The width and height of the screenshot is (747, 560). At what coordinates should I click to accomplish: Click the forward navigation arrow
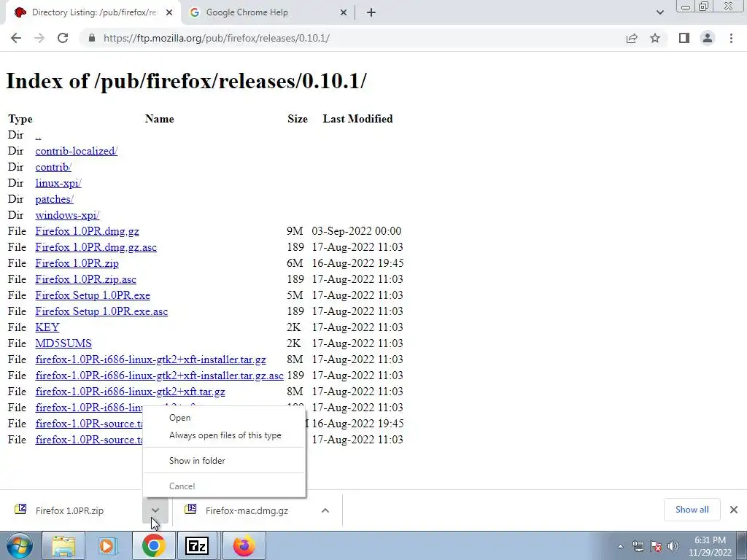[39, 38]
